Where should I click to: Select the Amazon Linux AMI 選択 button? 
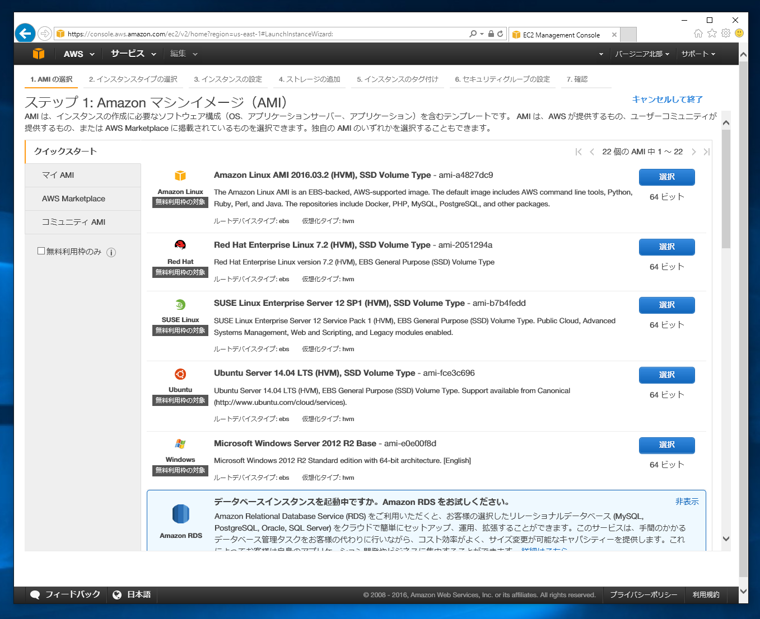pos(666,177)
